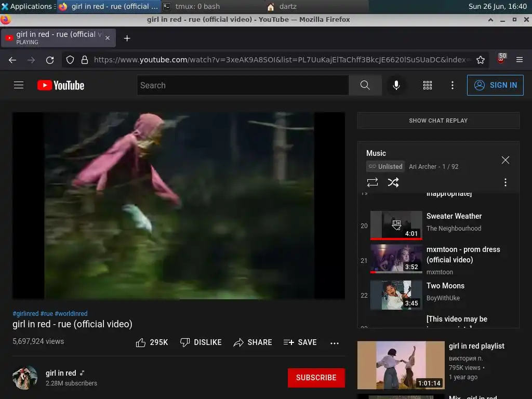
Task: Click the Unlisted playlist badge
Action: pyautogui.click(x=385, y=167)
